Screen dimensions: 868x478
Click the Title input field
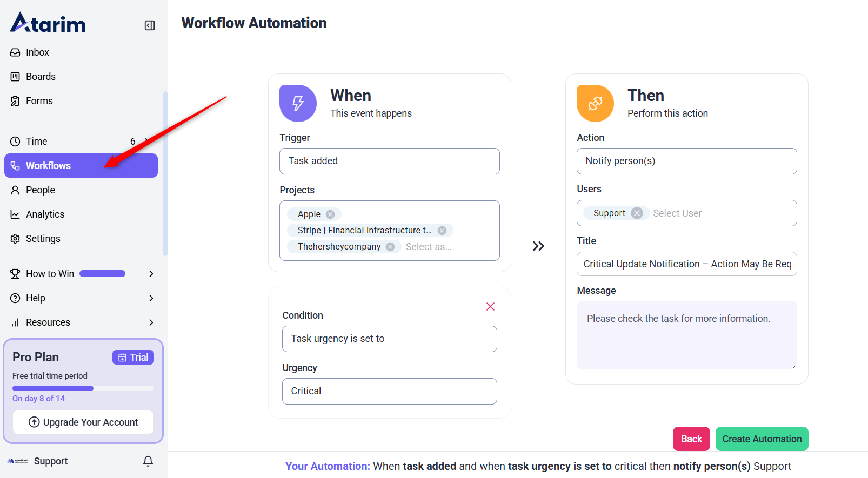(686, 264)
